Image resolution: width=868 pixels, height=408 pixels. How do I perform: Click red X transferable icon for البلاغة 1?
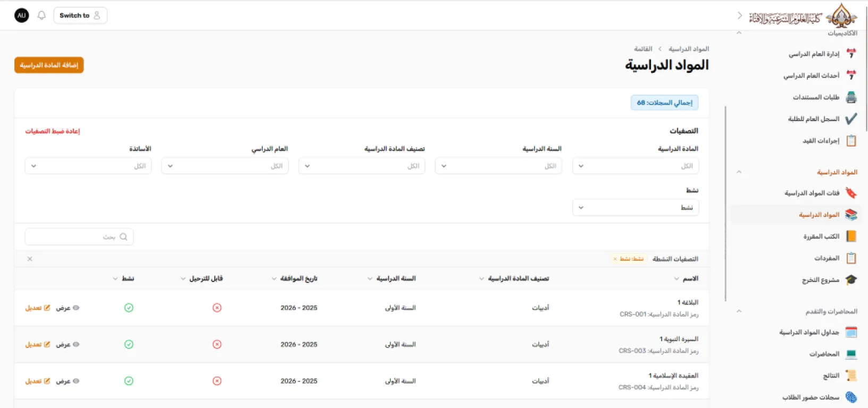pos(217,308)
